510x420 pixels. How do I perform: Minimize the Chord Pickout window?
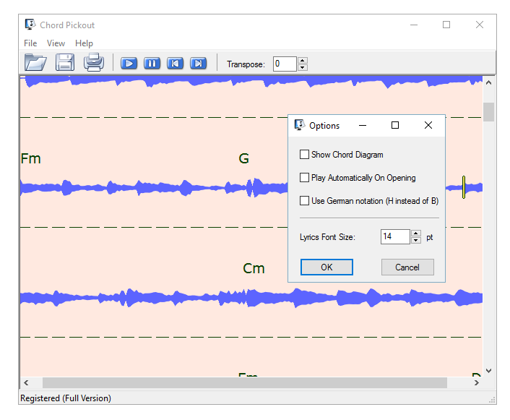tap(414, 25)
